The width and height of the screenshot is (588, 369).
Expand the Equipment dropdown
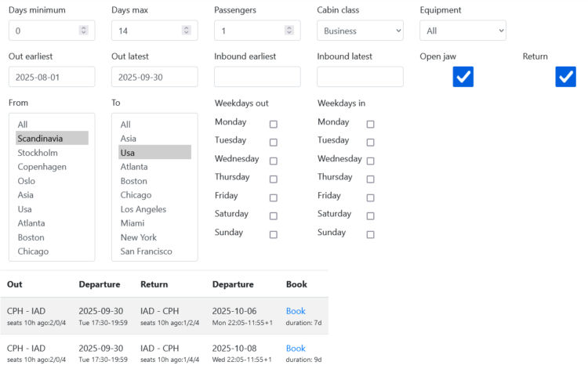tap(463, 31)
